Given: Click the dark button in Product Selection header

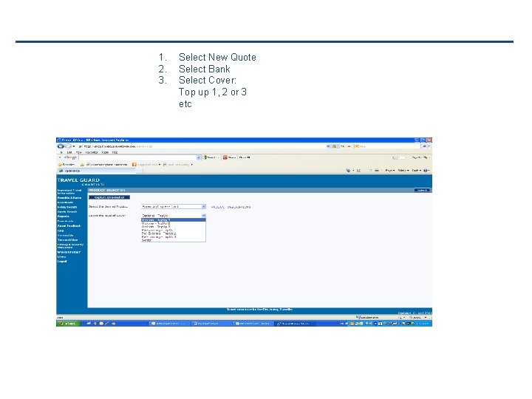Looking at the screenshot, I should click(x=422, y=191).
